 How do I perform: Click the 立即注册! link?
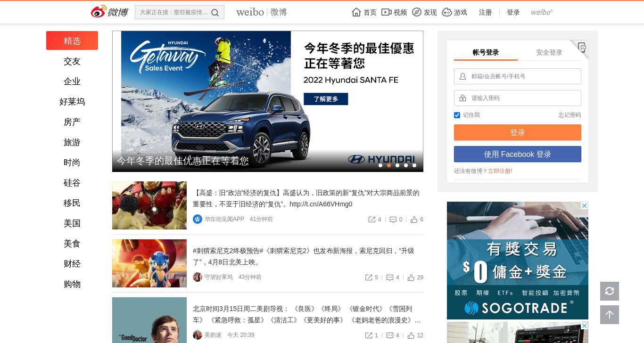[x=500, y=171]
